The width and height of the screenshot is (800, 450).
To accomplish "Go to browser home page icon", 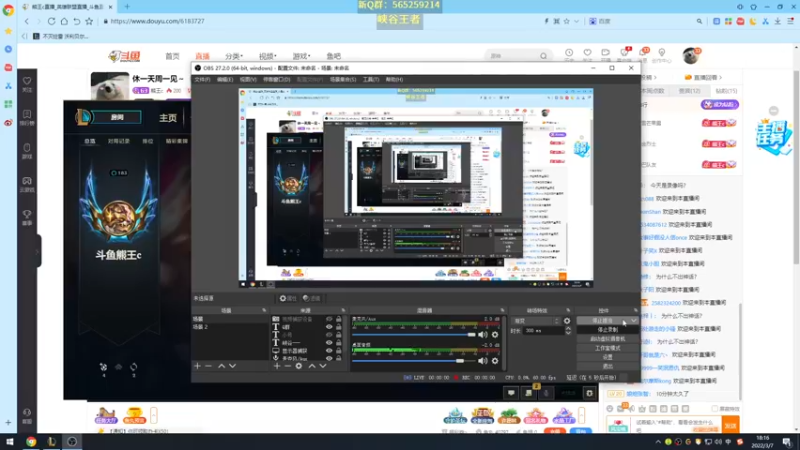I will 64,21.
